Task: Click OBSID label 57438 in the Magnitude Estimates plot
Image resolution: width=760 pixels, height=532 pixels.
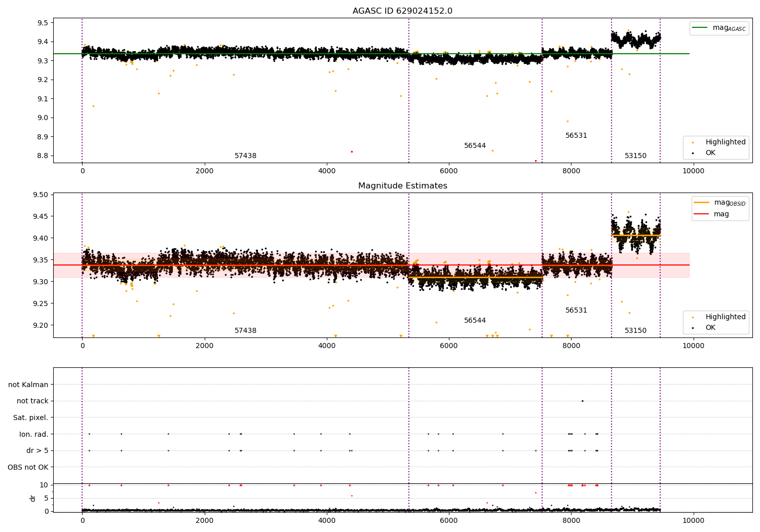Action: pos(246,331)
